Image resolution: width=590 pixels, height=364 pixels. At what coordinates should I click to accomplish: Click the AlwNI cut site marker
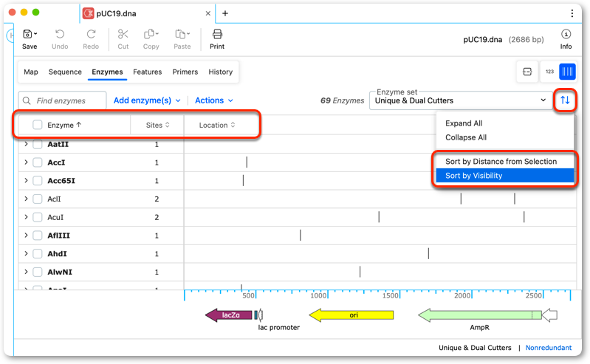click(360, 272)
